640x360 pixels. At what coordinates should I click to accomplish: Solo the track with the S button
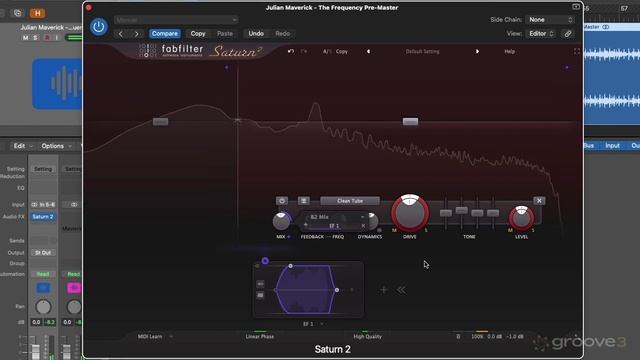click(36, 38)
